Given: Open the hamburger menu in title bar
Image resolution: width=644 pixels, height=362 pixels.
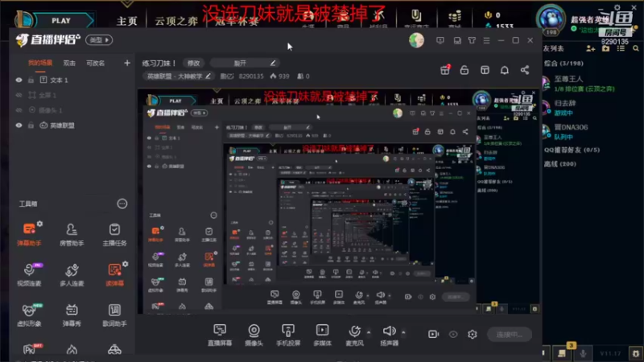Looking at the screenshot, I should (486, 40).
